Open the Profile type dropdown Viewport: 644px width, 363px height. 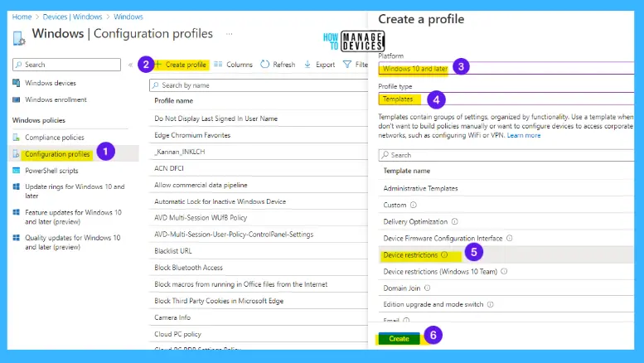(x=506, y=99)
